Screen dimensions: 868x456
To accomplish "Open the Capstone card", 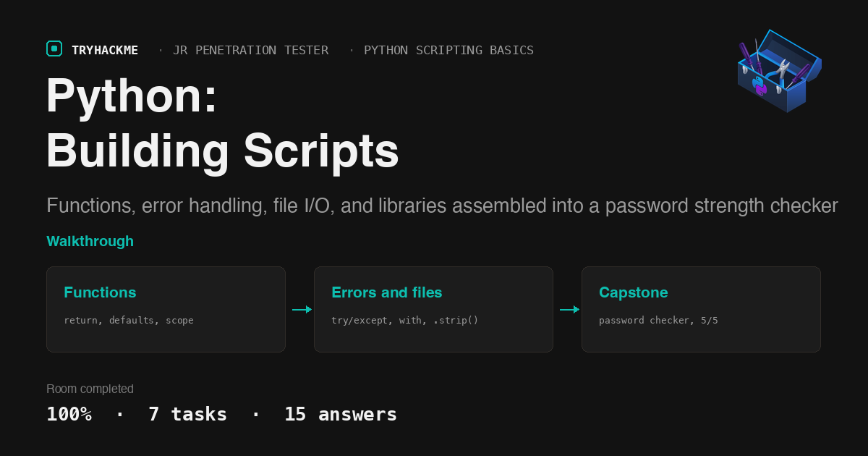I will (701, 309).
